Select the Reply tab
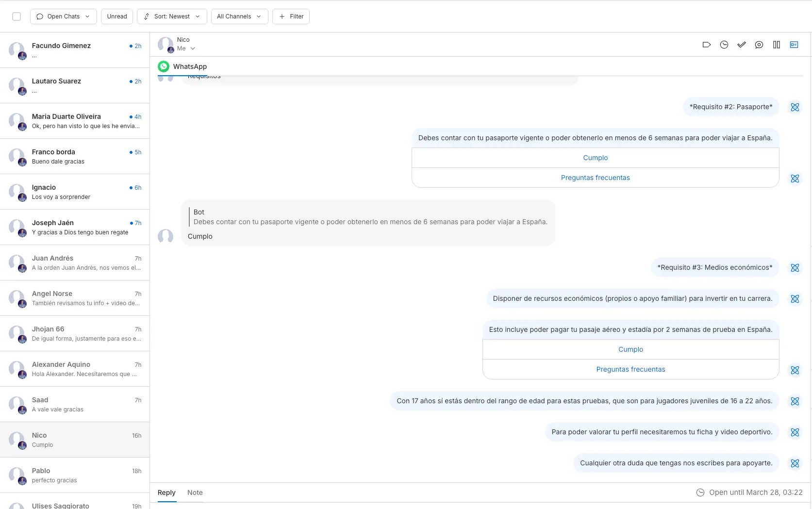This screenshot has width=812, height=509. [x=166, y=493]
